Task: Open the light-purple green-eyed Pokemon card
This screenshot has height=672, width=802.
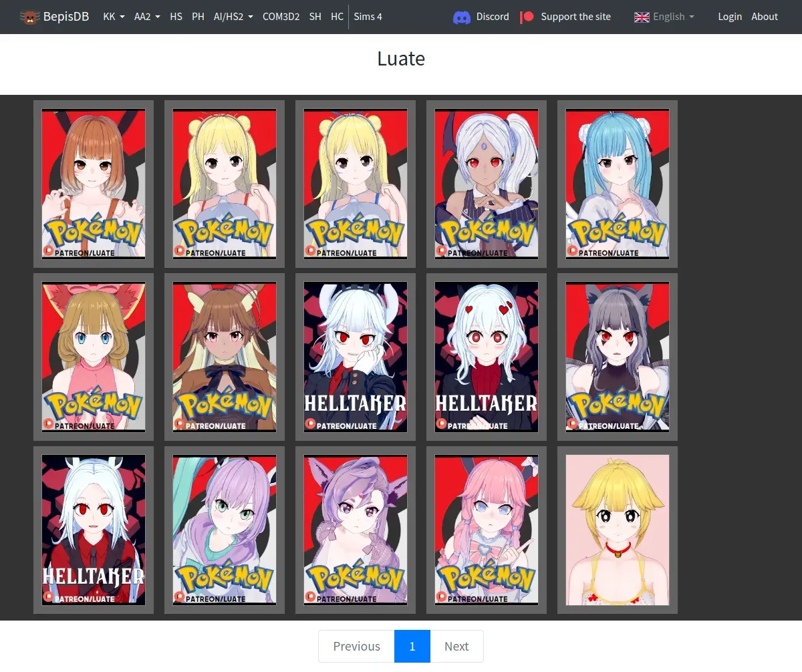Action: click(x=225, y=530)
